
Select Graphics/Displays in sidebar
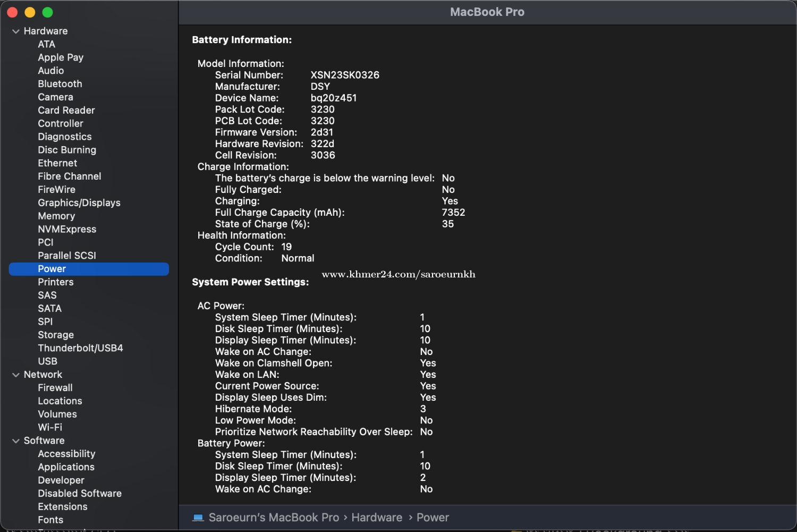pos(79,203)
